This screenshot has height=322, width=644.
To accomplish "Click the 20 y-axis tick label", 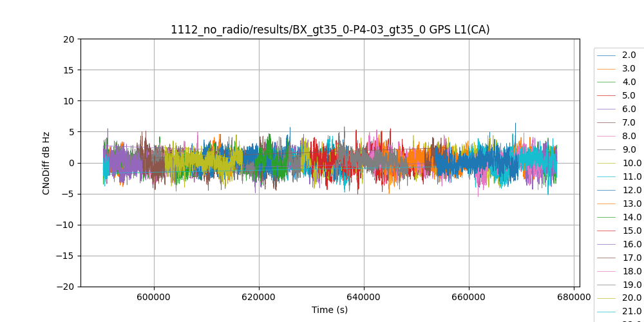I will pyautogui.click(x=69, y=39).
